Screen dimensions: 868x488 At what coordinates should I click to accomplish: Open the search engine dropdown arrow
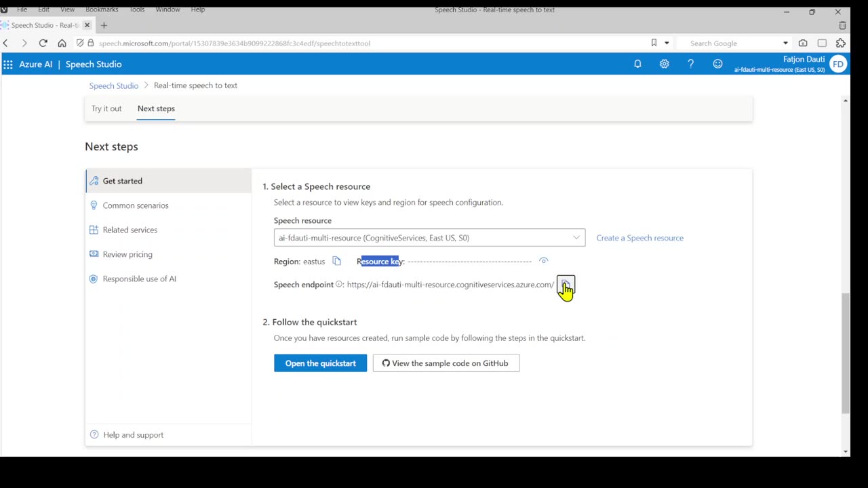785,43
